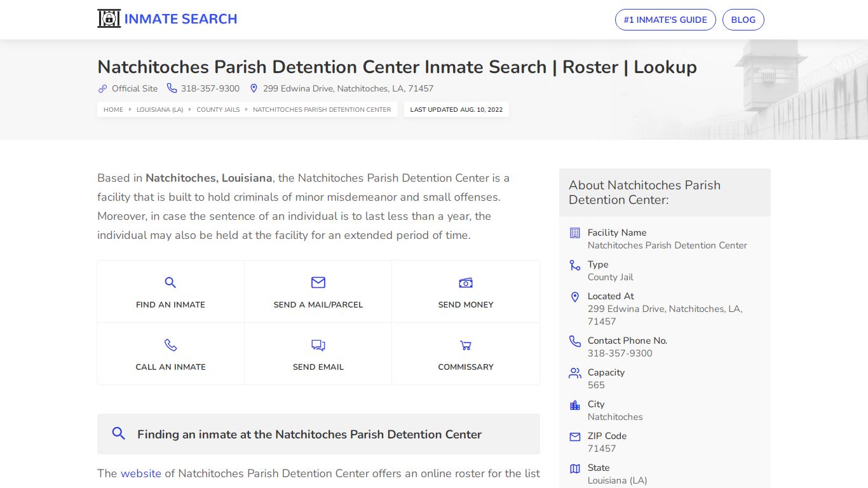Click the About Natchitoches Parish Detention Center heading
Image resolution: width=868 pixels, height=488 pixels.
[644, 193]
